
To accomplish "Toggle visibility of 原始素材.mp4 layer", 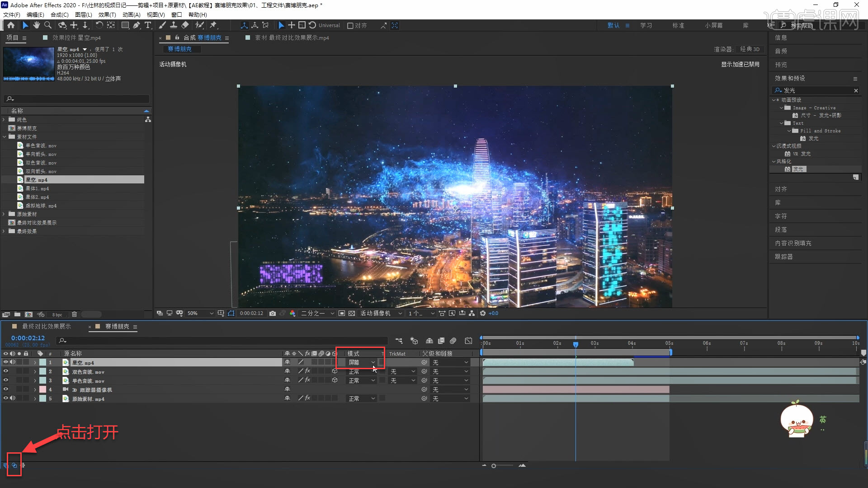I will (6, 399).
